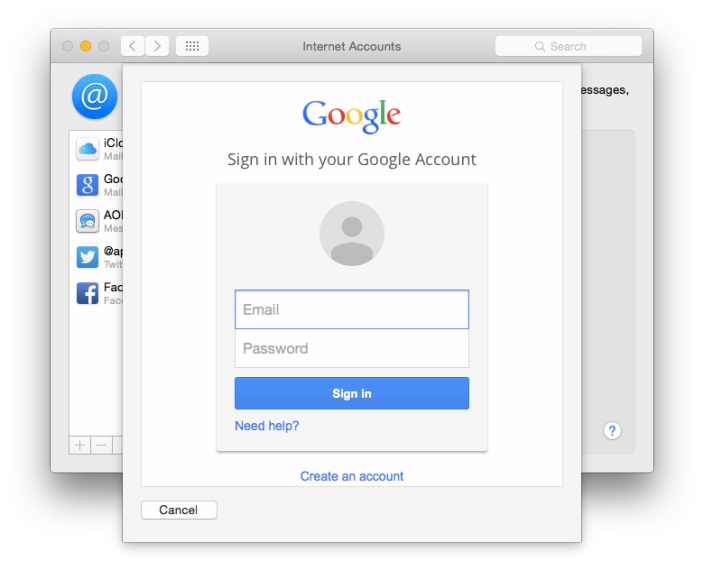Go forward with the right chevron button
The image size is (704, 561).
click(x=157, y=46)
